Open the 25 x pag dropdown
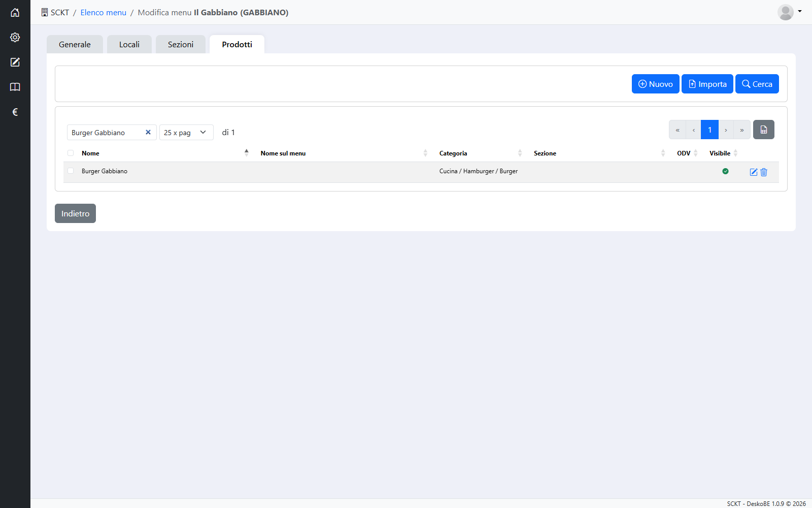The height and width of the screenshot is (508, 812). [x=186, y=133]
